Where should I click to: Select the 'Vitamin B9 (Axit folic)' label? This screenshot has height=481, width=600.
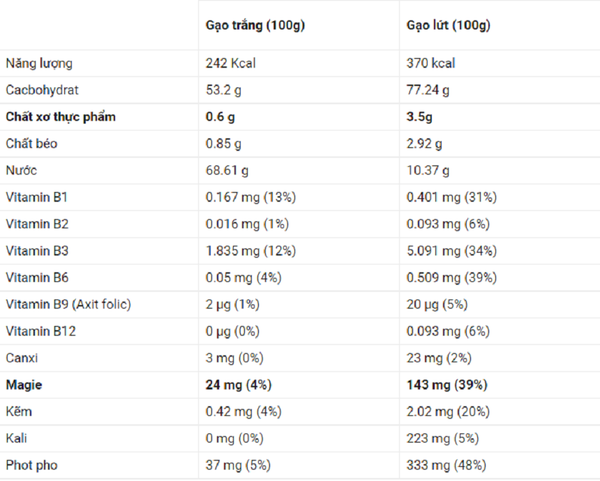tap(68, 304)
